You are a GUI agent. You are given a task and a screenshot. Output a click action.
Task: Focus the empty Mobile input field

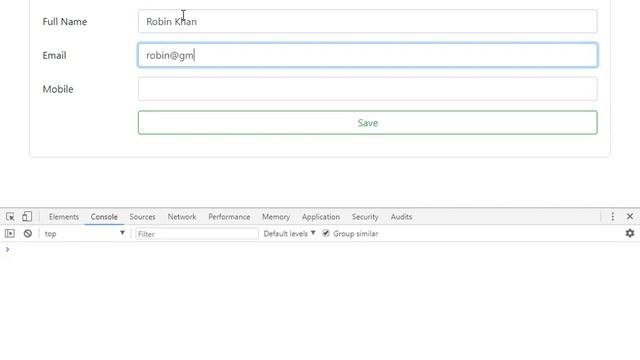pyautogui.click(x=368, y=89)
